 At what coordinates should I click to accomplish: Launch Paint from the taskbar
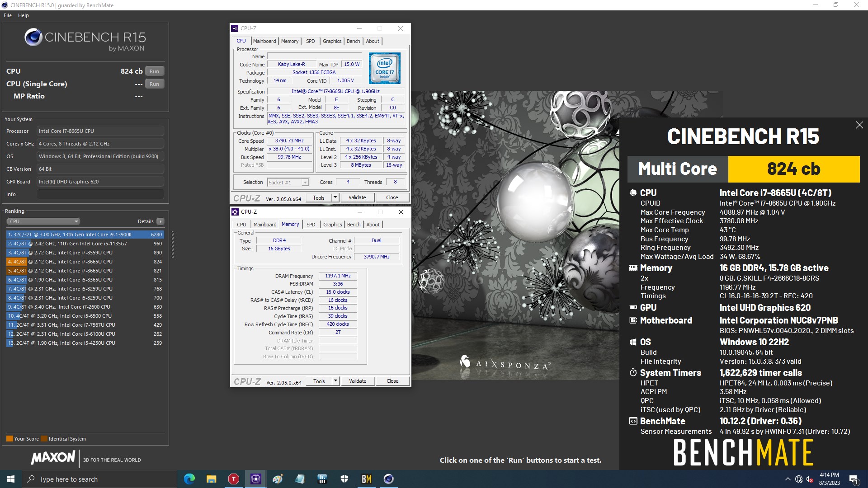tap(278, 479)
